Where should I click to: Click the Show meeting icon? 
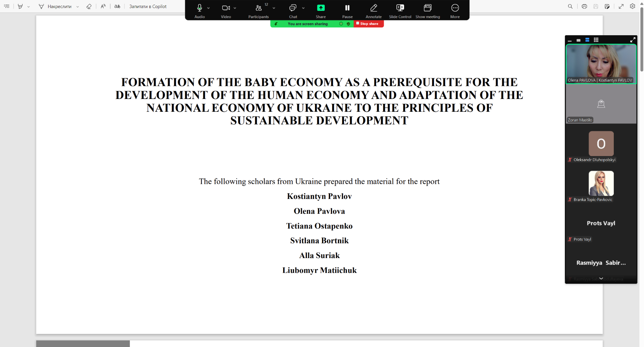click(427, 8)
